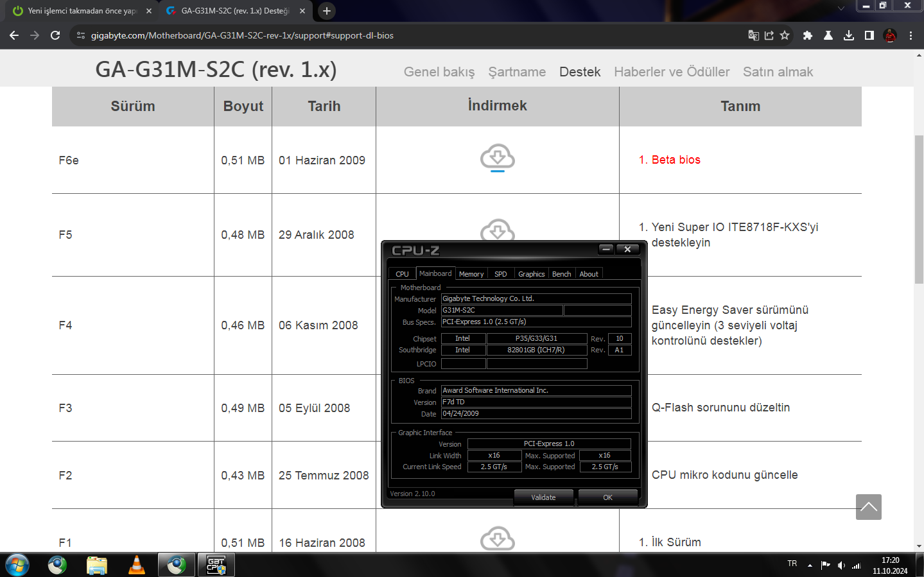This screenshot has height=577, width=924.
Task: Open the Memory tab in CPU-Z
Action: point(471,274)
